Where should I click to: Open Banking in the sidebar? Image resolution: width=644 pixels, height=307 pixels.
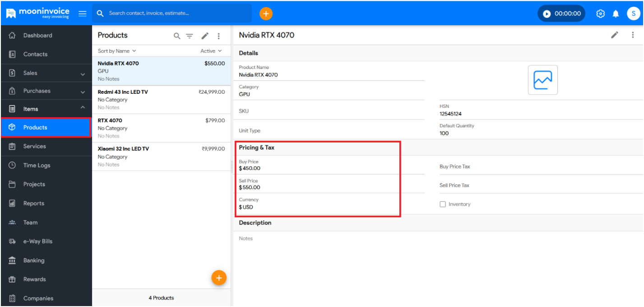click(x=46, y=261)
